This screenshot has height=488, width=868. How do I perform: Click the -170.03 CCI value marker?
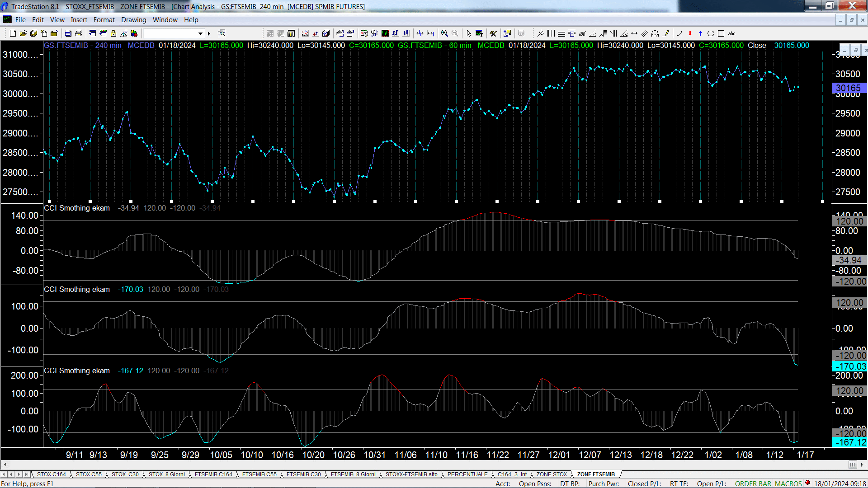849,366
